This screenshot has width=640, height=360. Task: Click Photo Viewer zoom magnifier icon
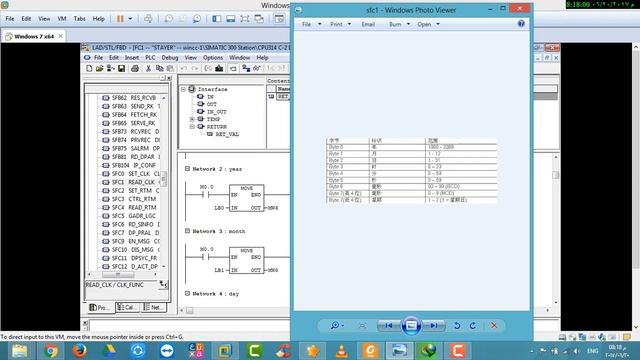click(335, 325)
